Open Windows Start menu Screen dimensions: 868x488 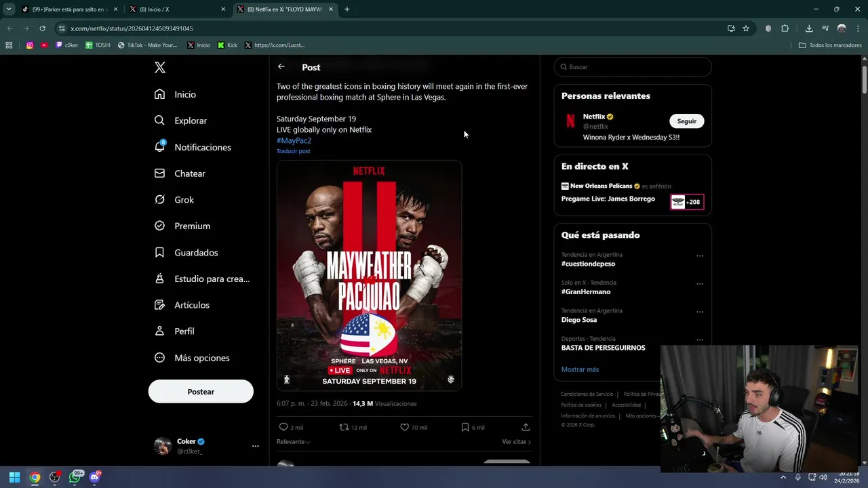[14, 477]
